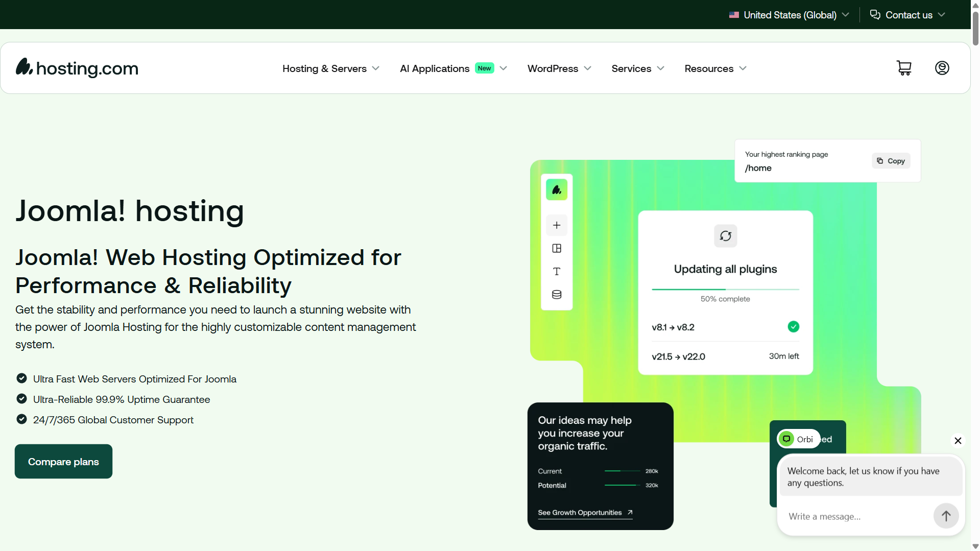Open the shopping cart
This screenshot has width=980, height=551.
[x=904, y=68]
